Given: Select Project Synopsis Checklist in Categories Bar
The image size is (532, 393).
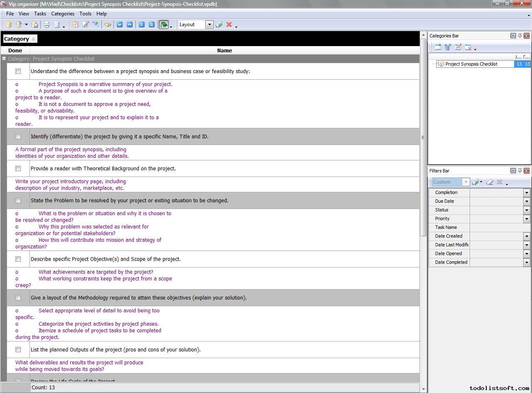Looking at the screenshot, I should 471,64.
